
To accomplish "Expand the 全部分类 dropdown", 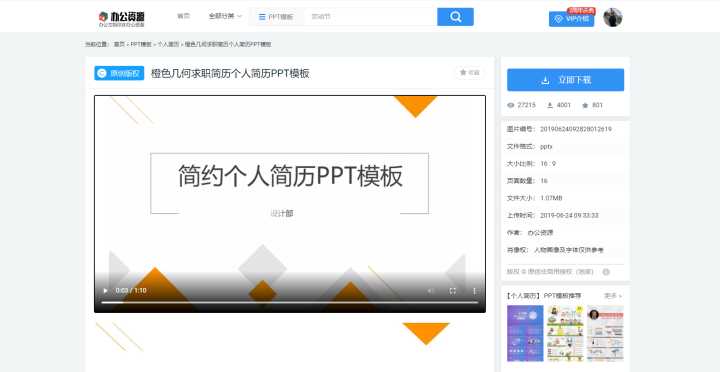I will (225, 16).
